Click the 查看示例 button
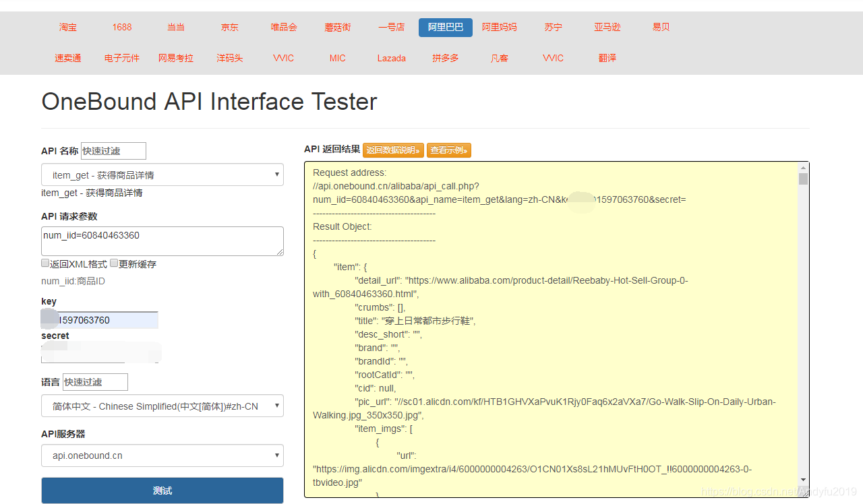This screenshot has width=863, height=504. tap(449, 150)
